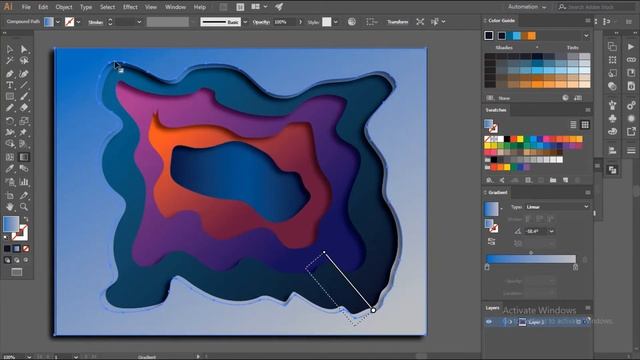Click the Fill color box in toolbox

pyautogui.click(x=11, y=224)
